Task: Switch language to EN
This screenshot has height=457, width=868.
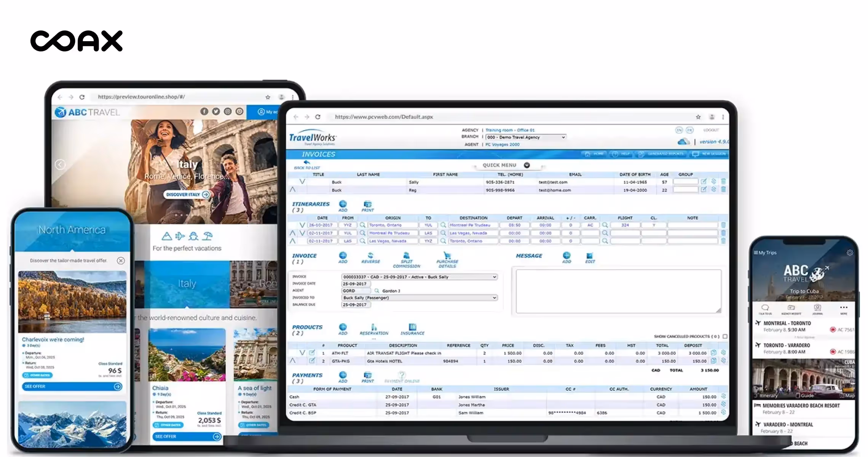Action: [x=679, y=130]
